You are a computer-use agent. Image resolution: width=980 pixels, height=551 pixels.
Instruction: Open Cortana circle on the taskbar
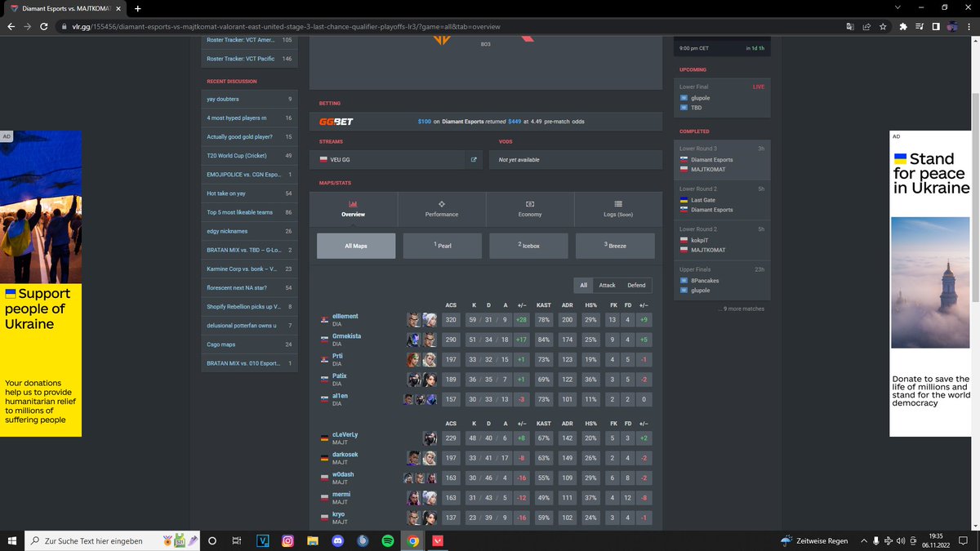pos(212,540)
